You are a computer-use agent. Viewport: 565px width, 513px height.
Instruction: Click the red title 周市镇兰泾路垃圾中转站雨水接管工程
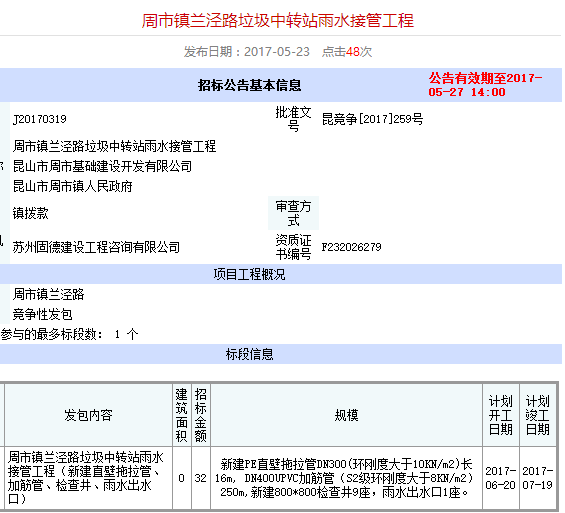point(277,21)
